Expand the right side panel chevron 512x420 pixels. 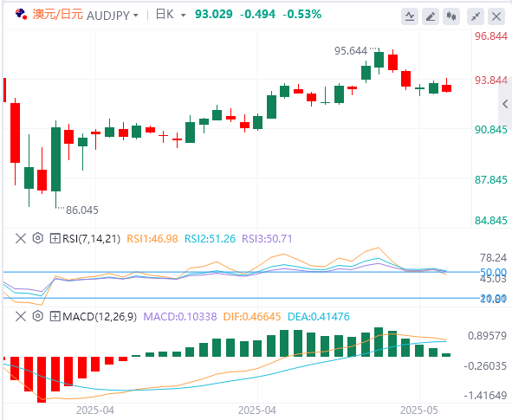pos(505,104)
